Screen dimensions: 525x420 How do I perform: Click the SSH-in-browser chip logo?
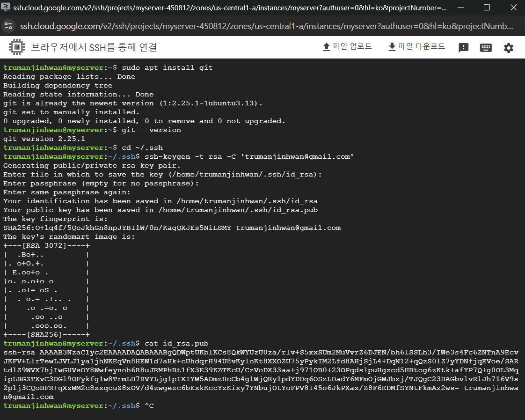pyautogui.click(x=16, y=47)
